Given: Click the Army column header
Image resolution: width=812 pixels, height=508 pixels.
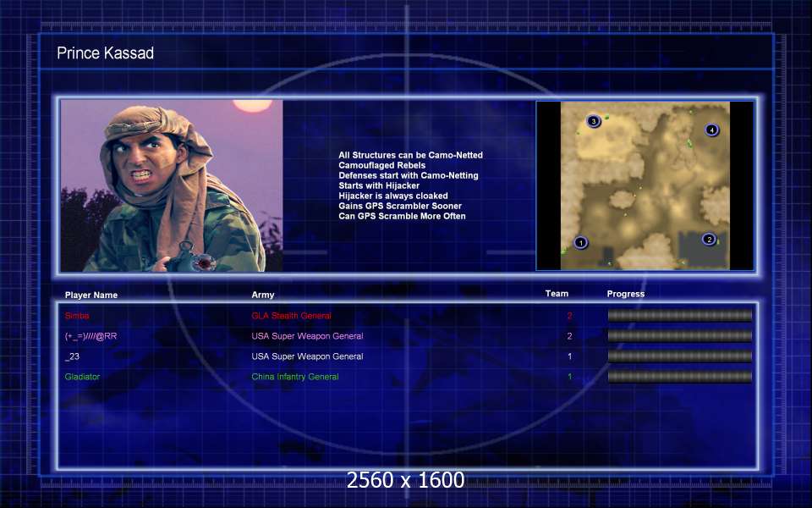Looking at the screenshot, I should (x=263, y=295).
